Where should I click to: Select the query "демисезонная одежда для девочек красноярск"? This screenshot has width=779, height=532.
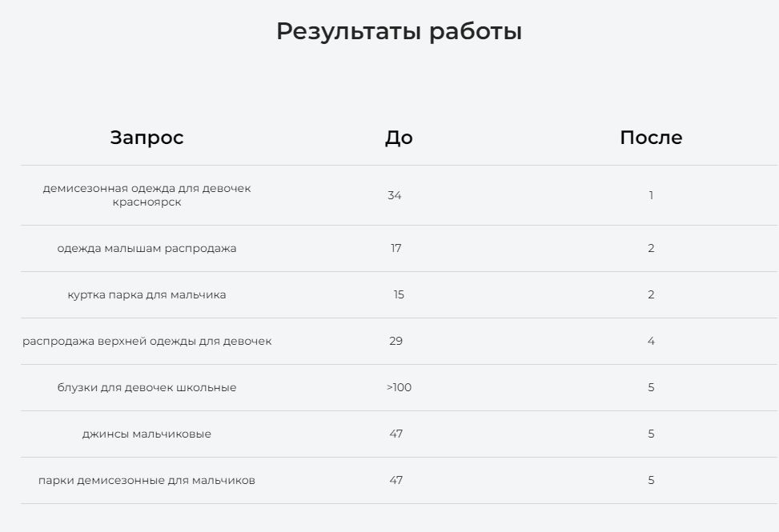pyautogui.click(x=147, y=195)
